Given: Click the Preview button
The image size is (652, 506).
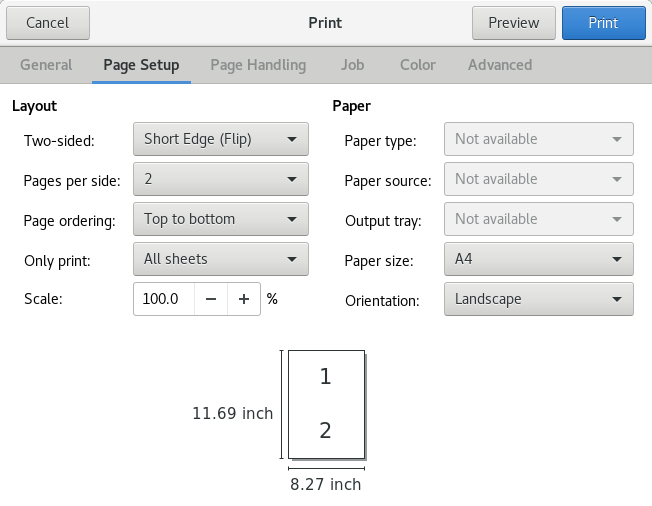Looking at the screenshot, I should click(x=513, y=23).
